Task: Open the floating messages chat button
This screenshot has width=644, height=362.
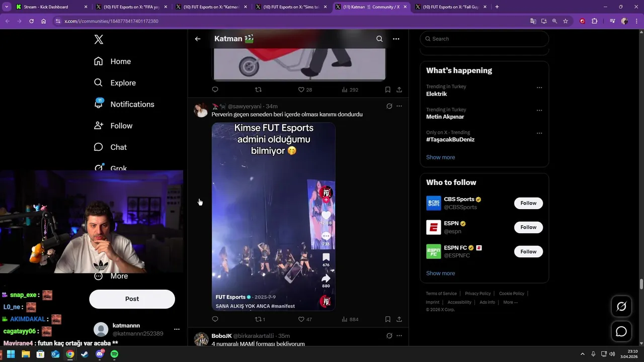Action: click(x=621, y=331)
